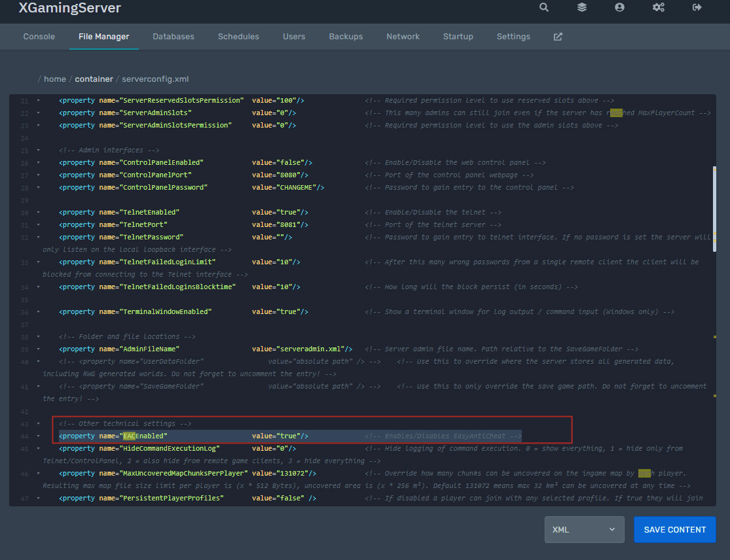
Task: Click the admin gears icon in header
Action: [x=658, y=8]
